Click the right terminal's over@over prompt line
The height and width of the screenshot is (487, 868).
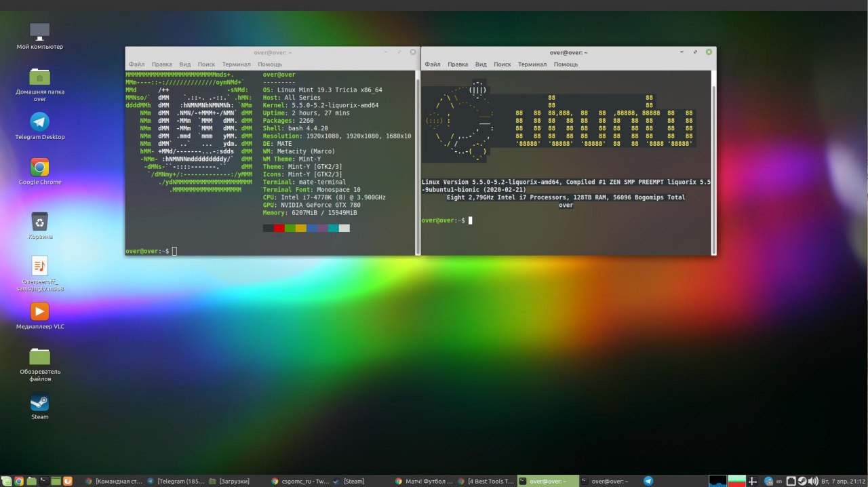coord(447,220)
